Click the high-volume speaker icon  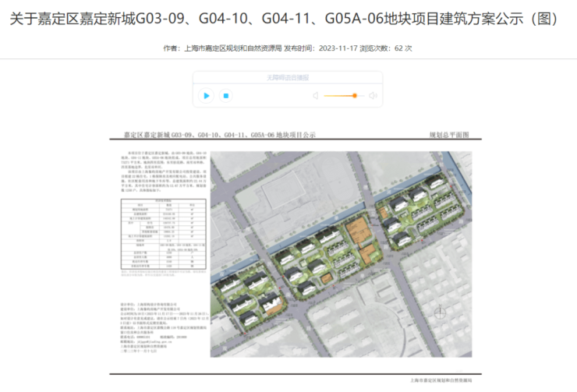[373, 95]
